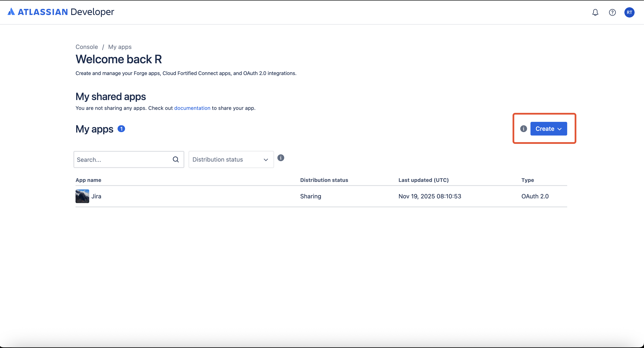Click the Console breadcrumb link
Screen dimensions: 644x348
86,47
